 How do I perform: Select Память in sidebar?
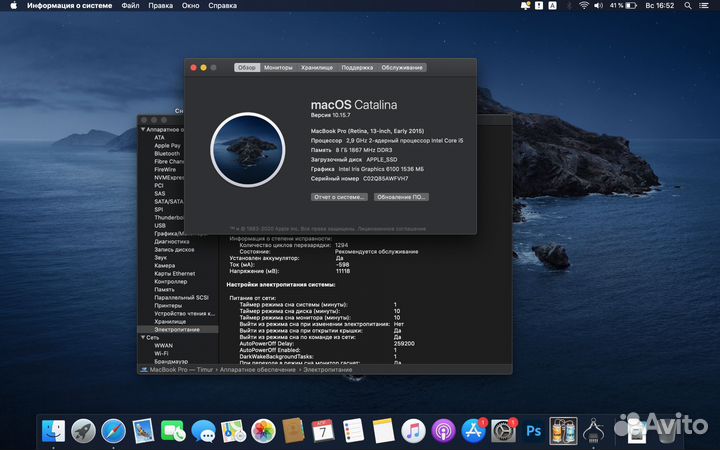[x=164, y=290]
